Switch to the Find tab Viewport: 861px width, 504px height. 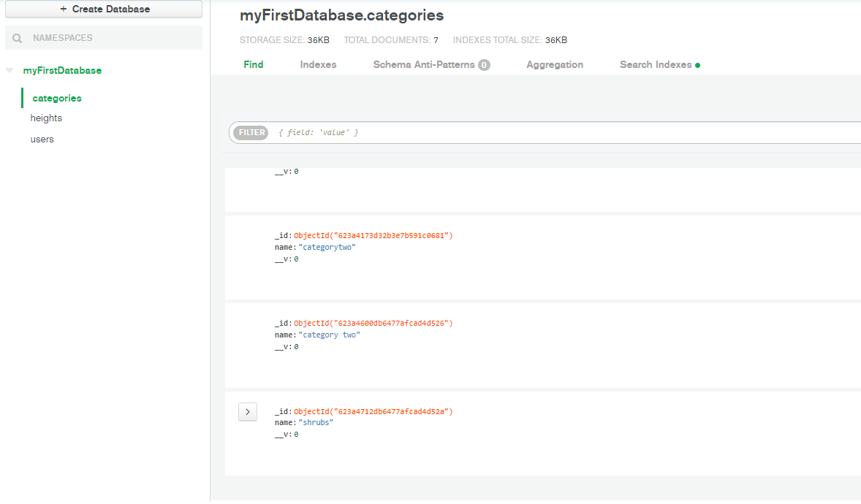pos(254,65)
